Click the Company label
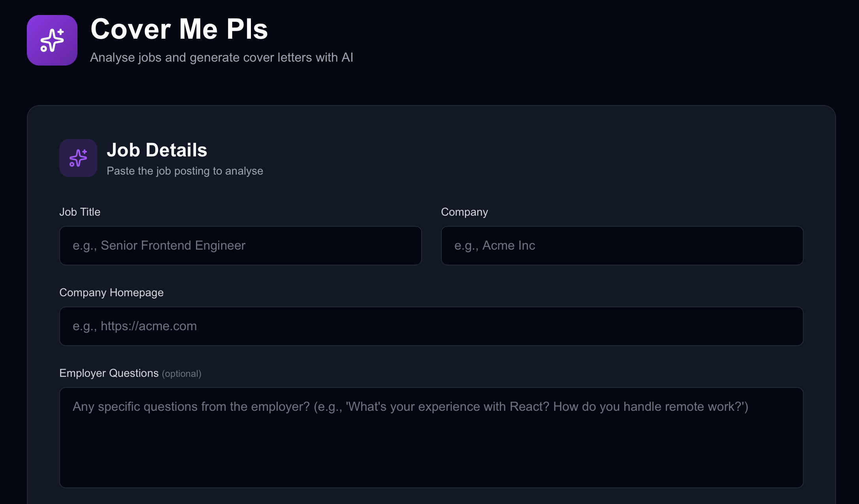 (464, 212)
